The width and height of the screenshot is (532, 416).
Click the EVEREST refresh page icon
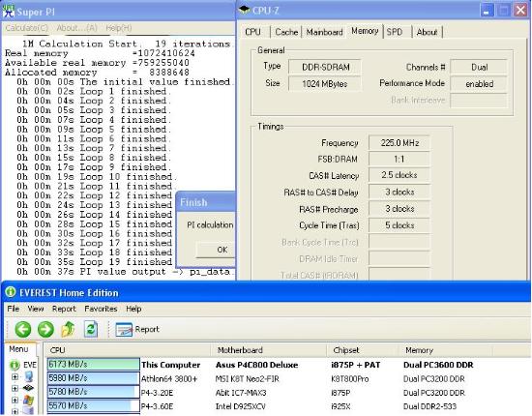(x=91, y=329)
